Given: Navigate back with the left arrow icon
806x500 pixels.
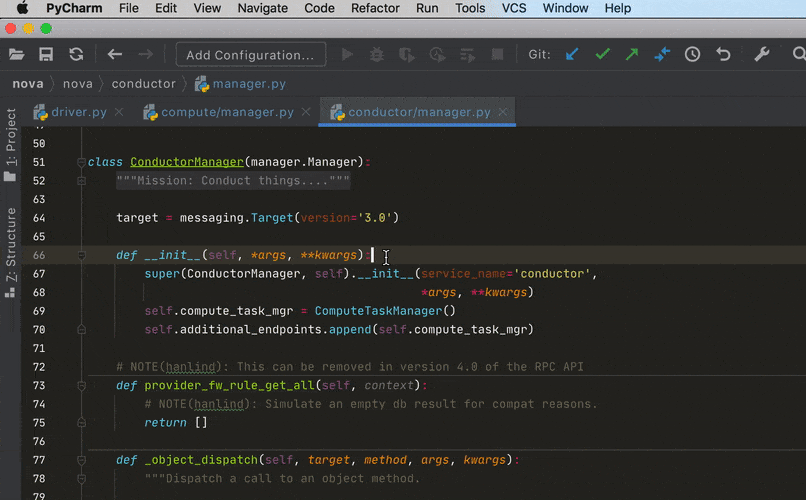Looking at the screenshot, I should 114,55.
